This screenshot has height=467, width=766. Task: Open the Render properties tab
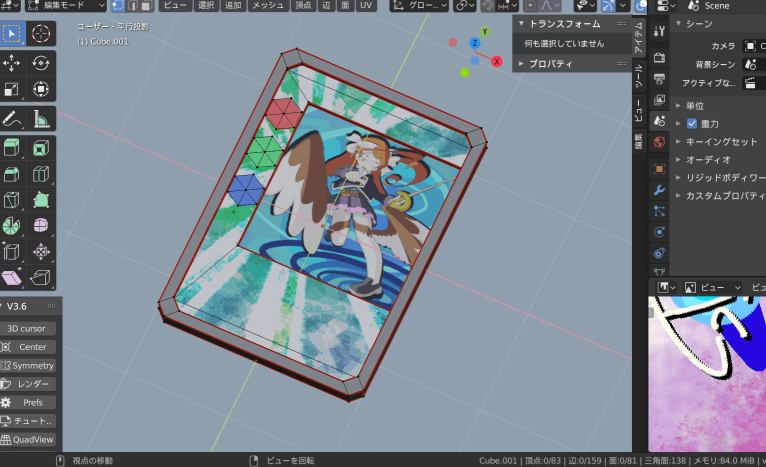pos(659,58)
